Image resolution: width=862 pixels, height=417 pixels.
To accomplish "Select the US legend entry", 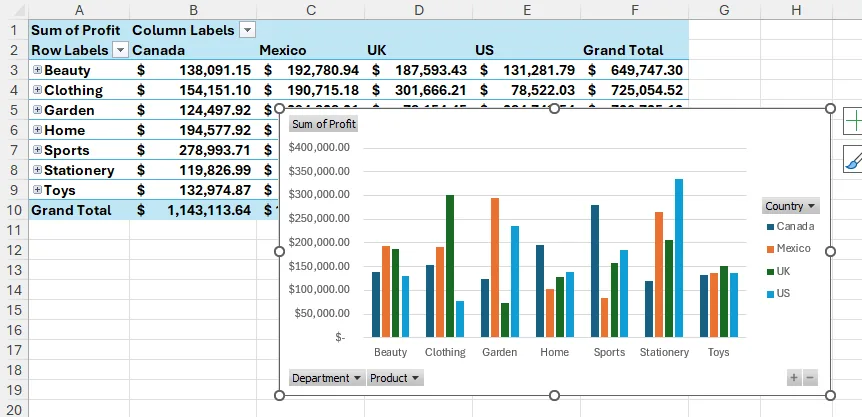I will (x=778, y=293).
